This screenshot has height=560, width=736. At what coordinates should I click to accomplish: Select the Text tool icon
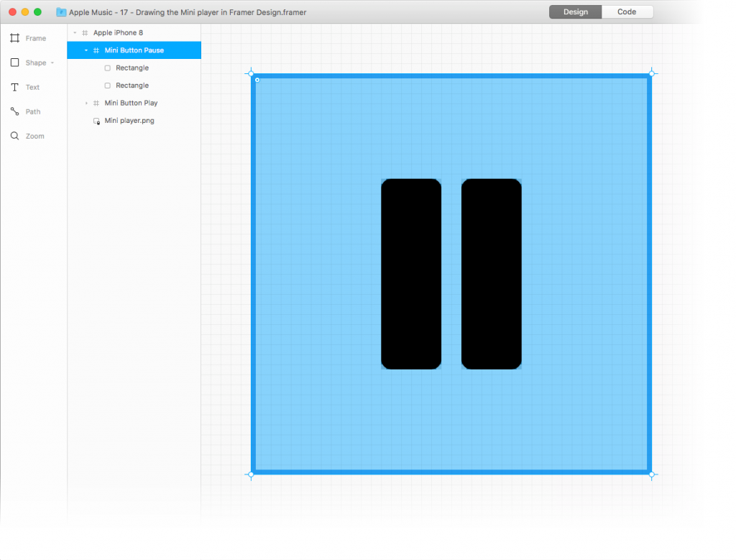click(x=14, y=87)
